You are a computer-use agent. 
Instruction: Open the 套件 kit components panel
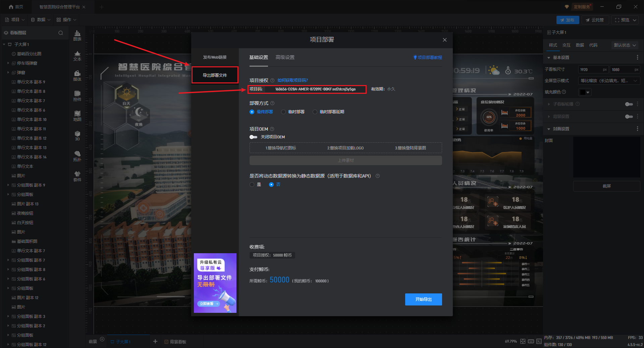tap(77, 176)
